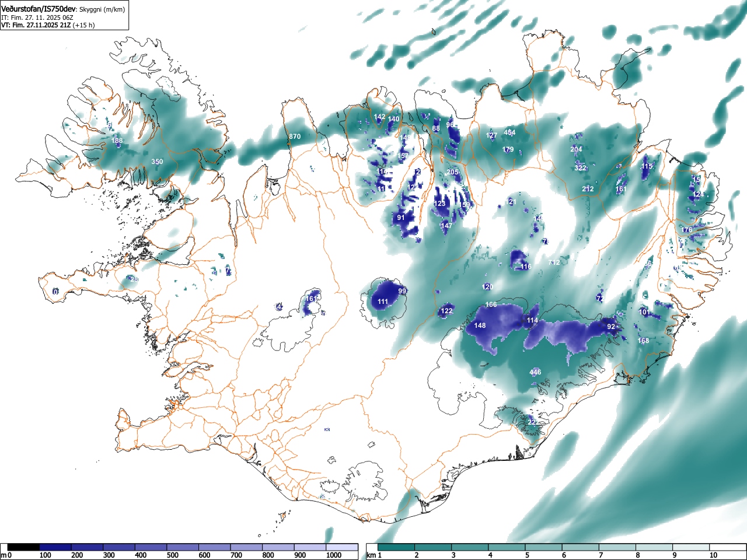Click the km legend swatch between 9 and 10
The image size is (747, 560).
click(692, 547)
